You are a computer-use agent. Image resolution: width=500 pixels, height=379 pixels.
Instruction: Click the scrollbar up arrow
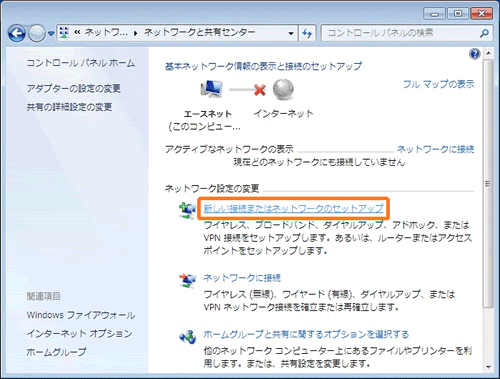click(488, 53)
